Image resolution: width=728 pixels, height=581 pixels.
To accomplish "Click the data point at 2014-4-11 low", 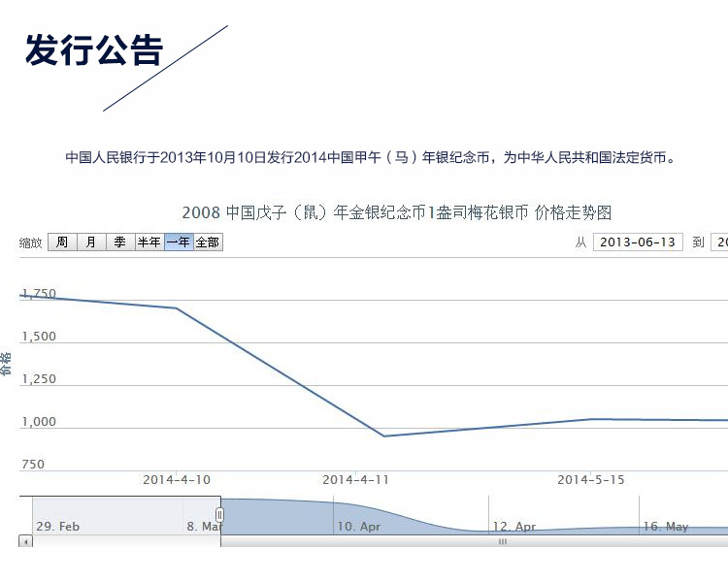I will click(384, 436).
